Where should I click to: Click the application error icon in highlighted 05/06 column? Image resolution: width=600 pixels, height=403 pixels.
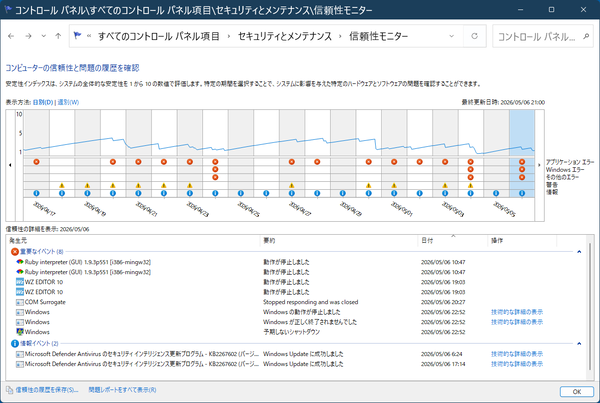pyautogui.click(x=522, y=162)
